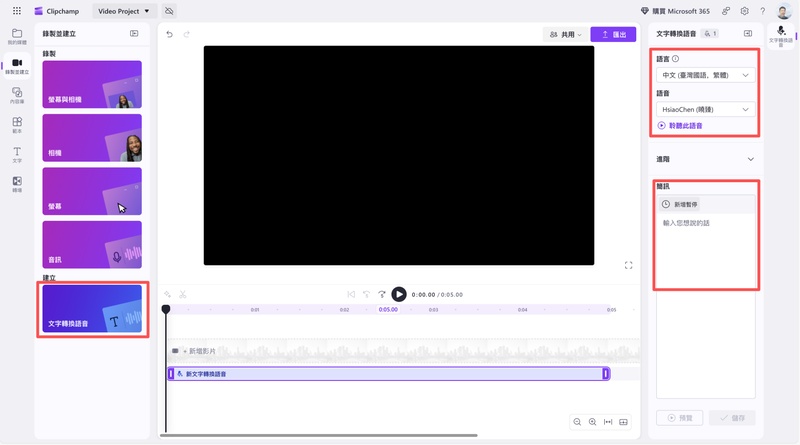Expand the 語音 voice dropdown HsiaoChen

tap(705, 109)
